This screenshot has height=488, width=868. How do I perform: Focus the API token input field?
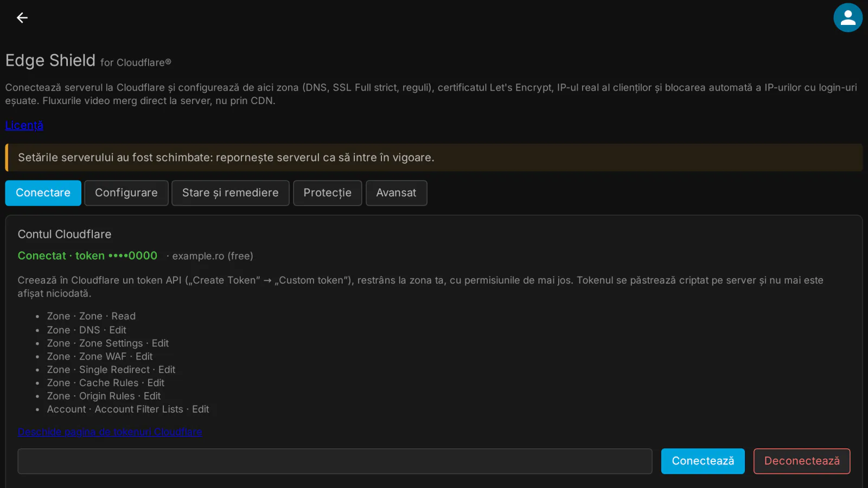[x=335, y=461]
